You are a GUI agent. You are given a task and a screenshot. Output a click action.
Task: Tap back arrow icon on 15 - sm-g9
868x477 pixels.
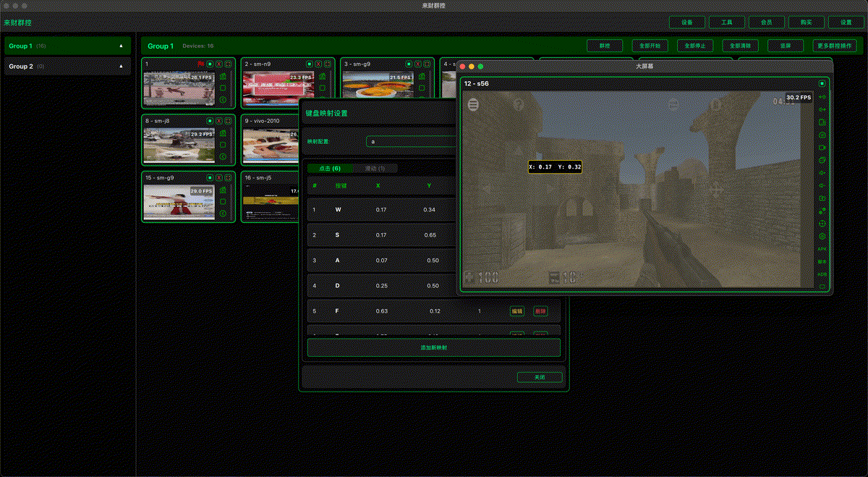(223, 214)
